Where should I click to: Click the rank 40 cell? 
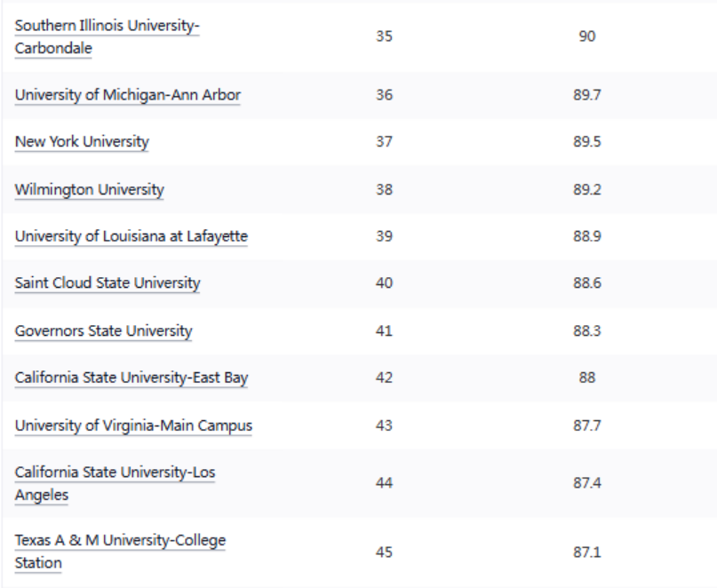[x=384, y=283]
